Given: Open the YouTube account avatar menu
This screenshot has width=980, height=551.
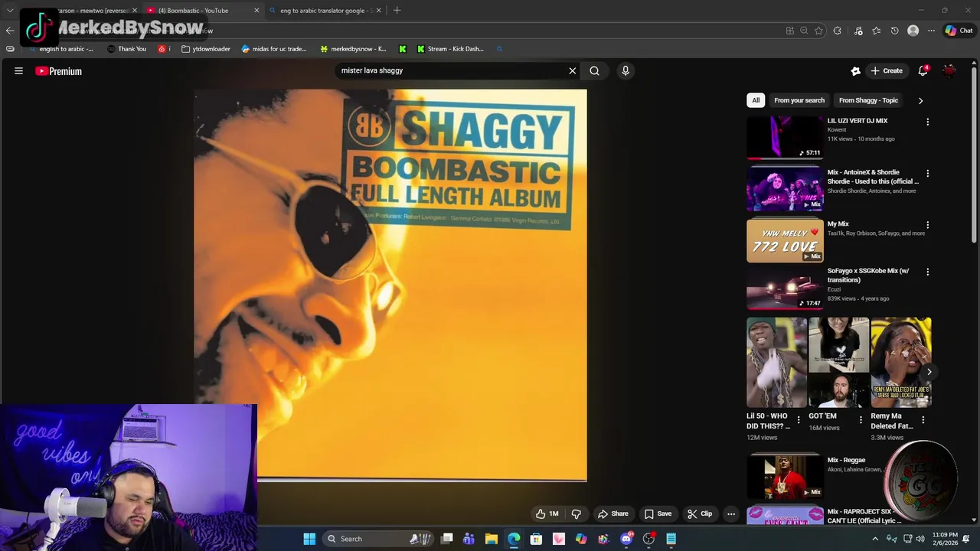Looking at the screenshot, I should click(x=949, y=70).
